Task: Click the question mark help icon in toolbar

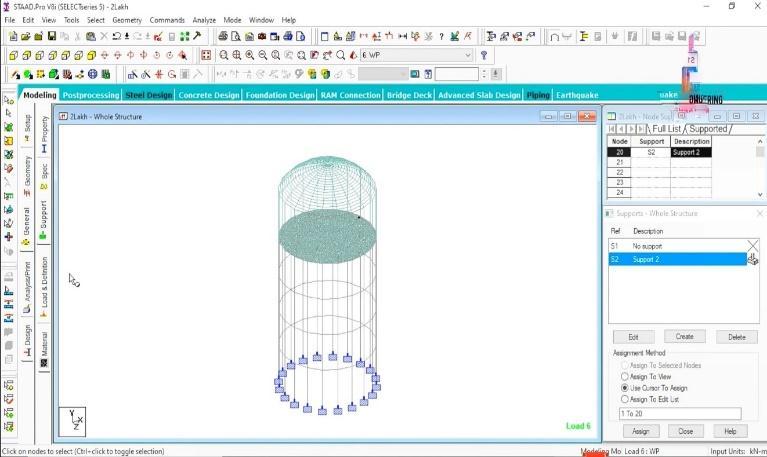Action: click(x=441, y=36)
